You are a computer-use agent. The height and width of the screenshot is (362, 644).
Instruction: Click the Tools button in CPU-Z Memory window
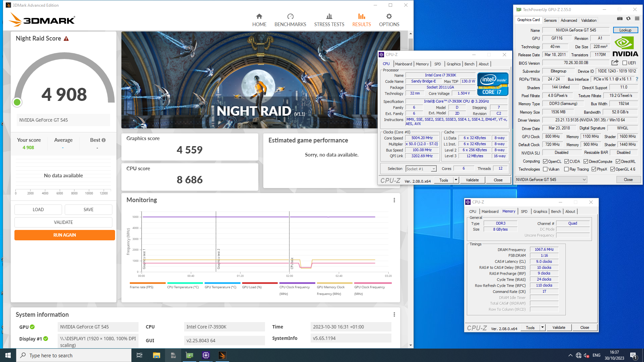pos(530,327)
